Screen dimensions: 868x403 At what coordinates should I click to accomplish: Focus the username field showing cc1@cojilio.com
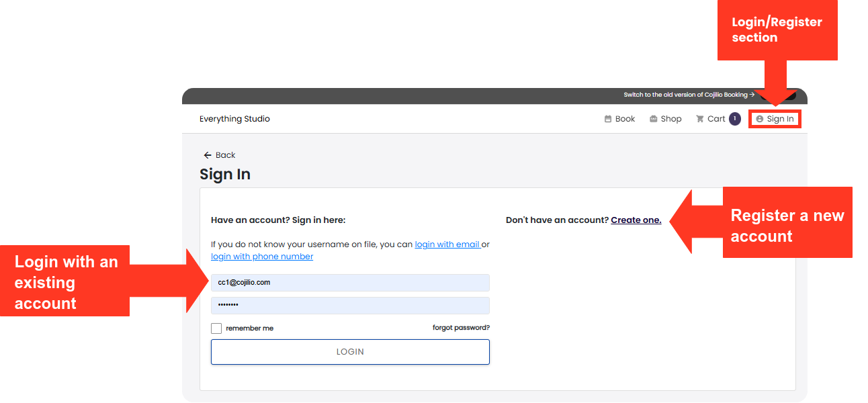click(350, 283)
